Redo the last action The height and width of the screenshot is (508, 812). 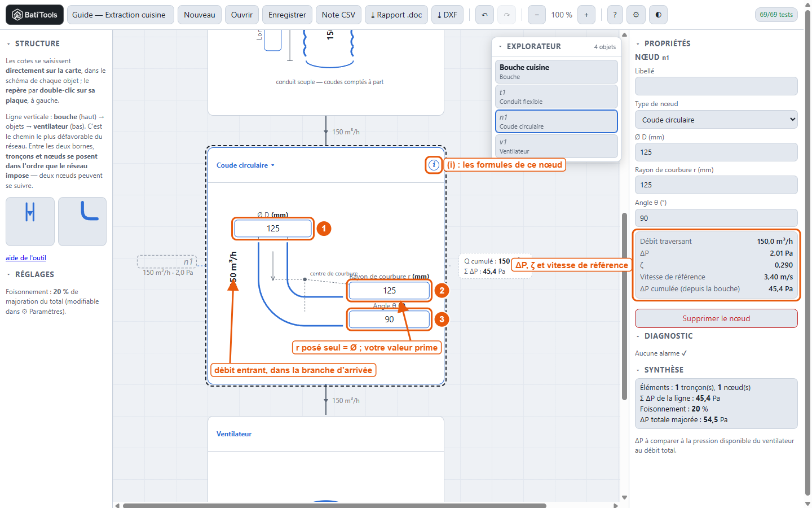[x=506, y=15]
